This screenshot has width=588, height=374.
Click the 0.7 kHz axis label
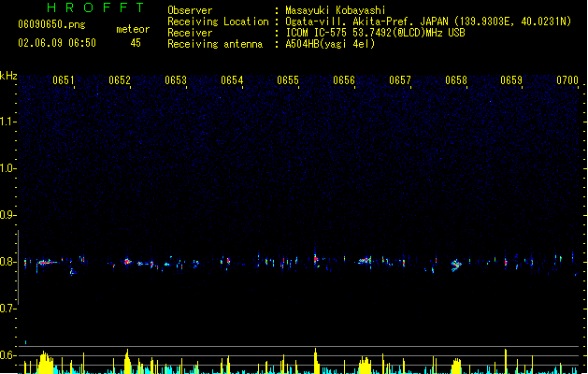coord(7,309)
